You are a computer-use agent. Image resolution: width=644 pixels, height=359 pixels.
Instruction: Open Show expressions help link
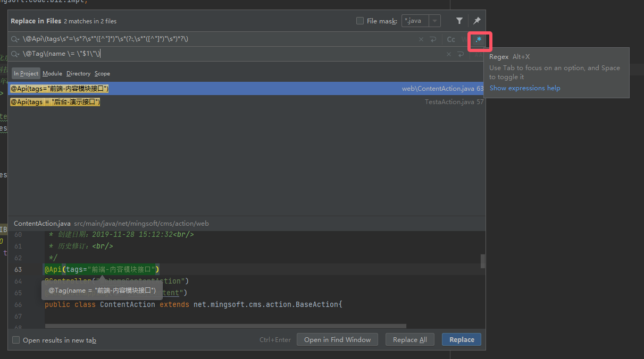pyautogui.click(x=524, y=88)
